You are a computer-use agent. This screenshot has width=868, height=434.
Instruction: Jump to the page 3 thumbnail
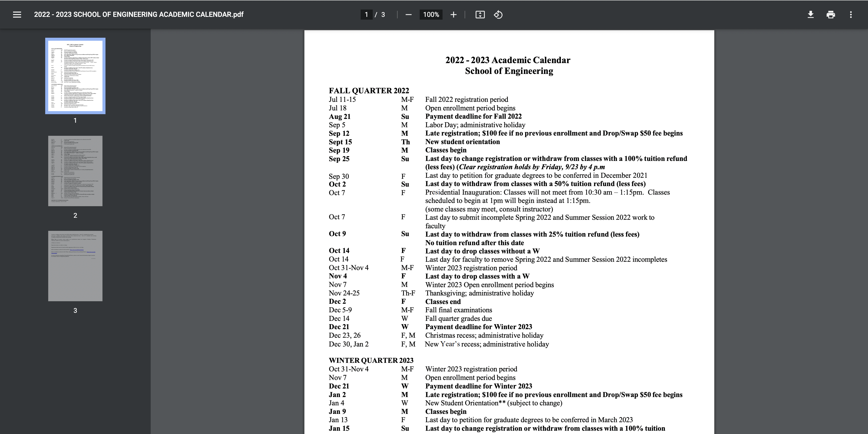75,266
